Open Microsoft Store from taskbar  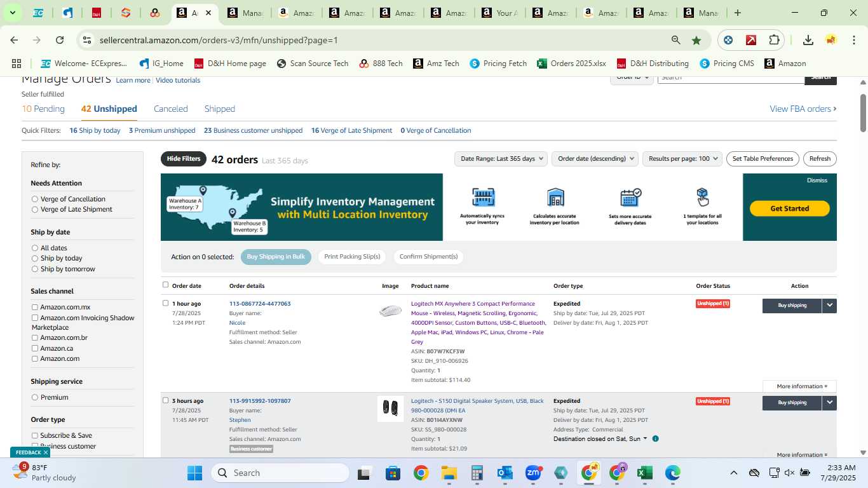393,473
